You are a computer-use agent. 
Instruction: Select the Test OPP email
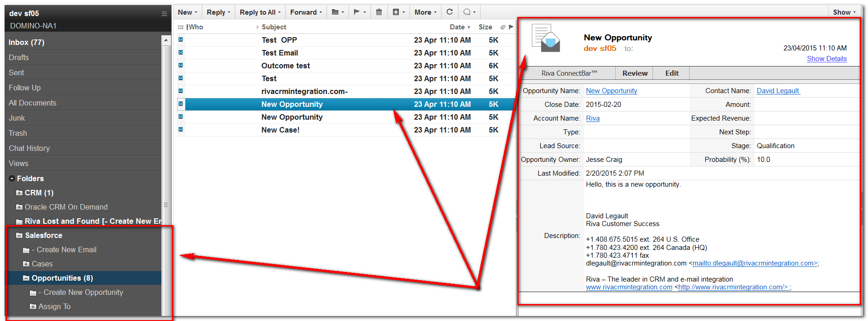pos(346,40)
